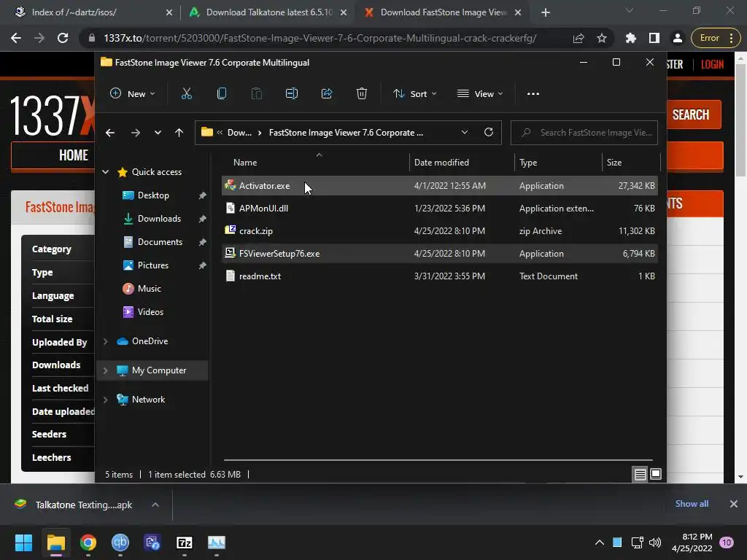Viewport: 747px width, 560px height.
Task: Sort by the Size column header
Action: click(631, 163)
